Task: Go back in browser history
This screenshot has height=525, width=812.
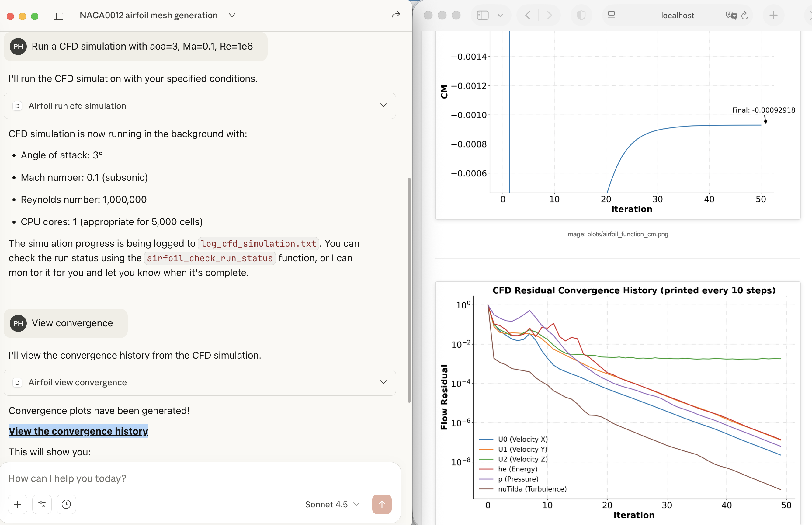Action: pyautogui.click(x=528, y=15)
